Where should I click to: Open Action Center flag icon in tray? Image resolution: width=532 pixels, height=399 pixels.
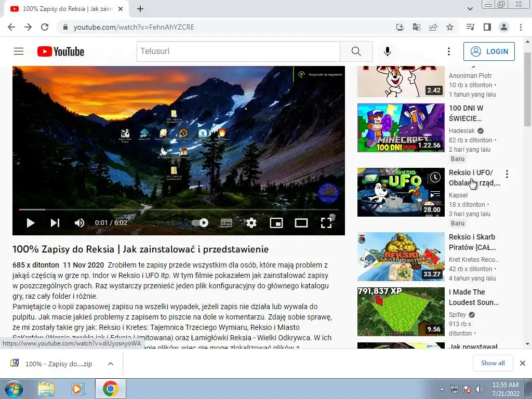pos(467,389)
